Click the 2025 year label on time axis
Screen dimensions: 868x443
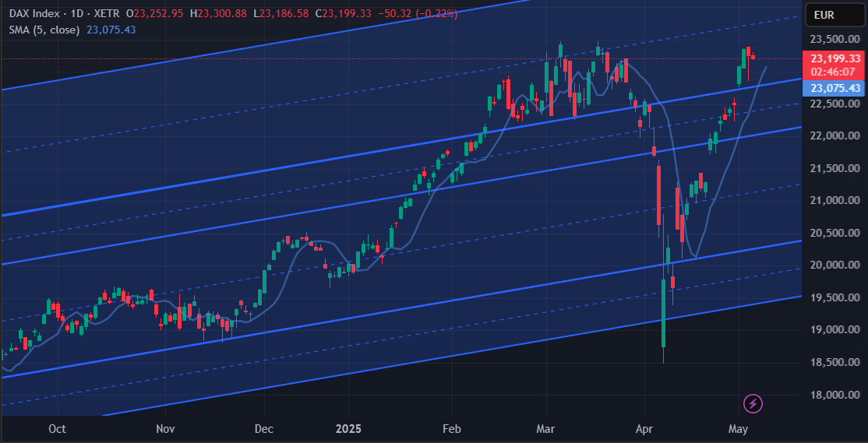point(349,429)
